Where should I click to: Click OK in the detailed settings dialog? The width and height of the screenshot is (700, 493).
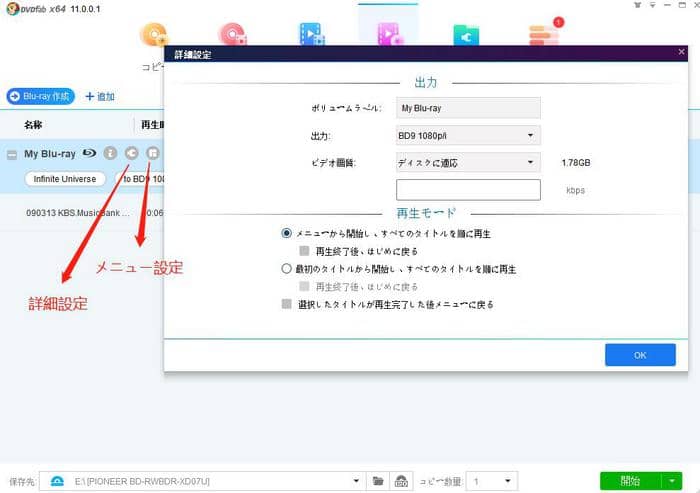pyautogui.click(x=639, y=355)
